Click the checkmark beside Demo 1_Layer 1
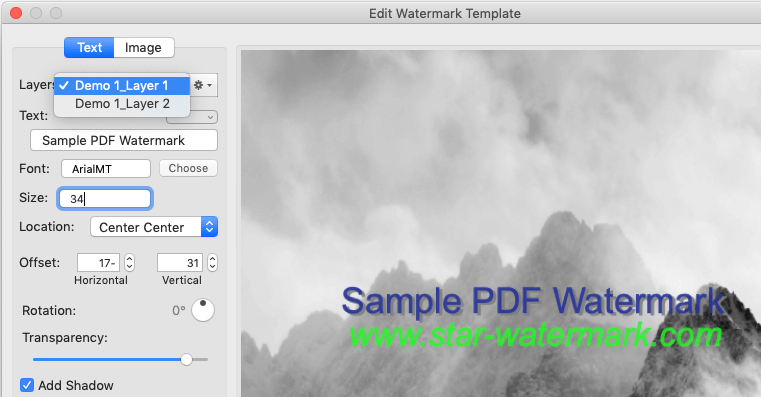Viewport: 761px width, 397px height. click(x=64, y=85)
